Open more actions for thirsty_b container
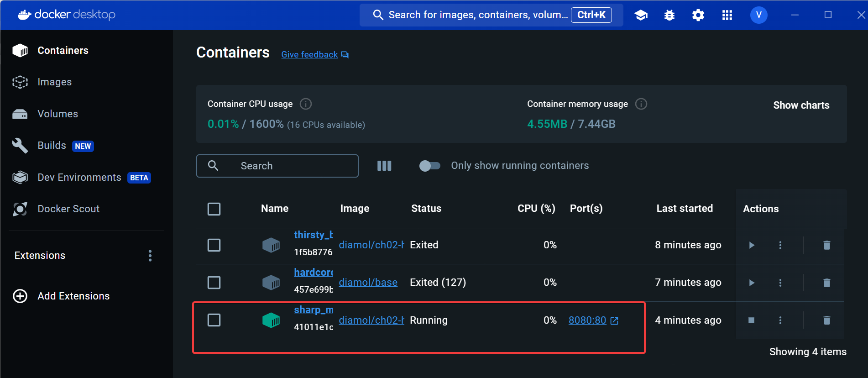 (780, 245)
